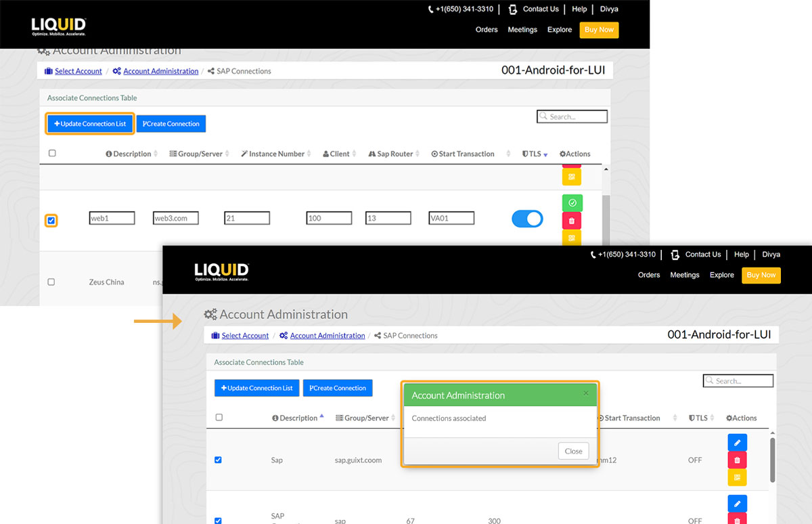Screen dimensions: 812x524
Task: Click the LIQUID logo in lower window
Action: click(x=221, y=272)
